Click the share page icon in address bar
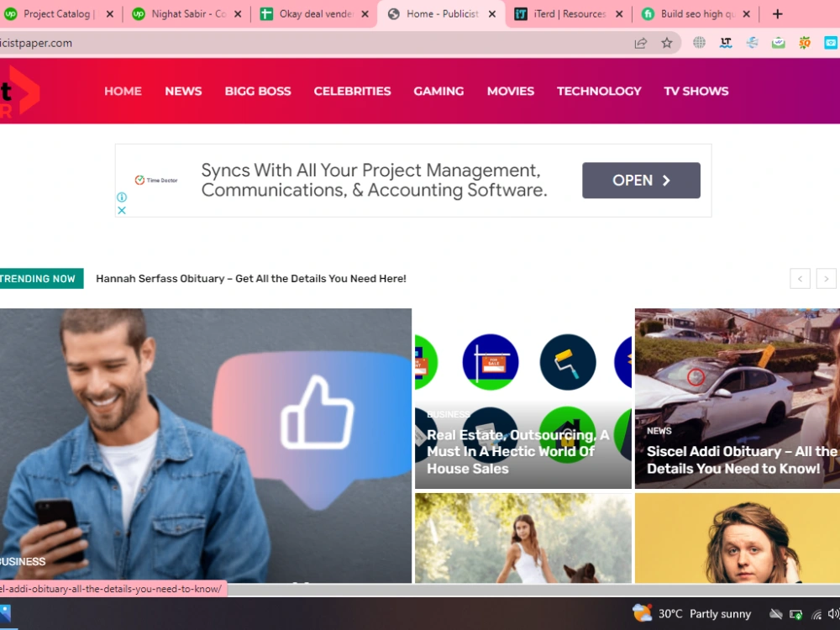This screenshot has width=840, height=630. pyautogui.click(x=641, y=44)
